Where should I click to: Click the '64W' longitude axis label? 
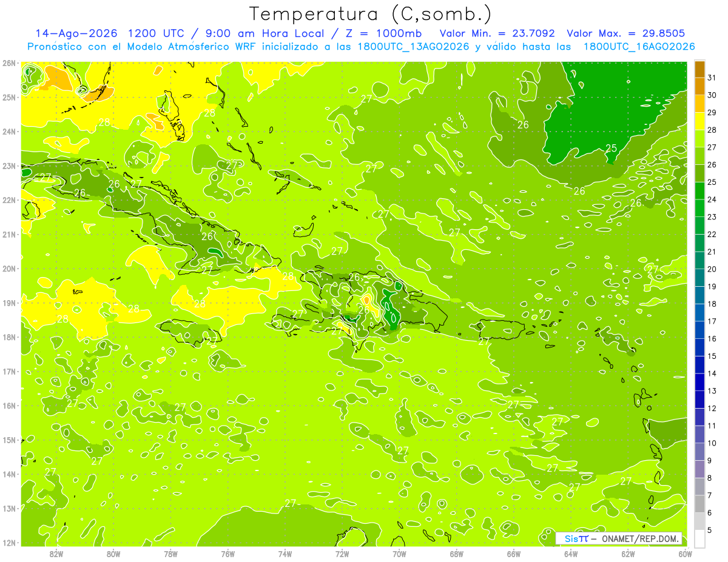pos(571,554)
